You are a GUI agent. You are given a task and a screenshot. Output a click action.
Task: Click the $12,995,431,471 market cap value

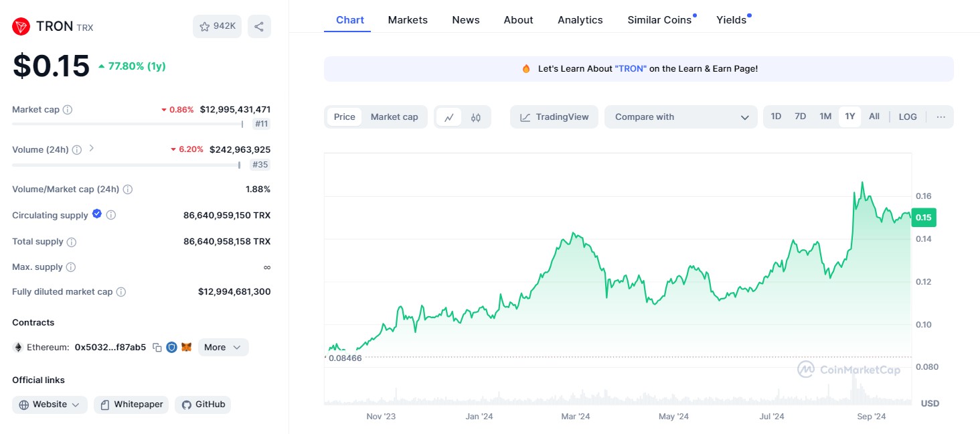(235, 109)
